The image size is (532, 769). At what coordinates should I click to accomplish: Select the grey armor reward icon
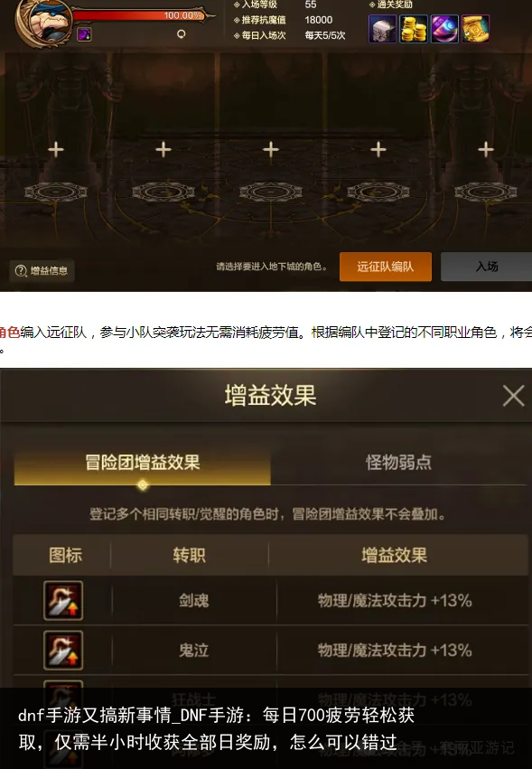coord(382,29)
